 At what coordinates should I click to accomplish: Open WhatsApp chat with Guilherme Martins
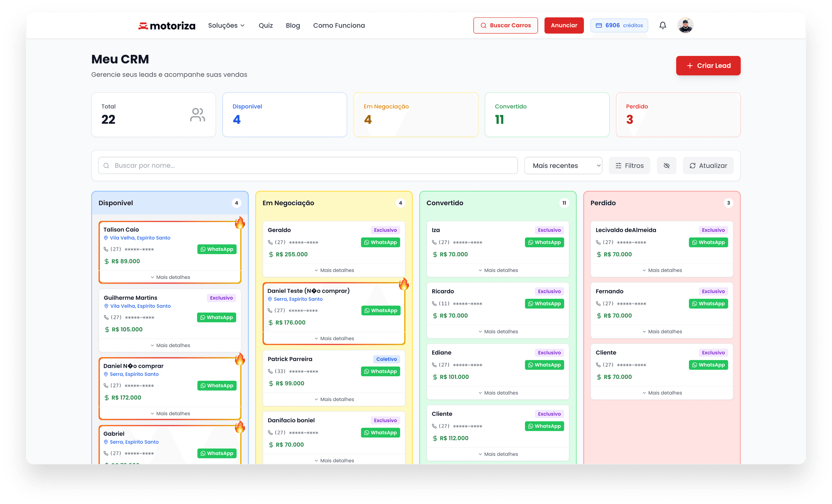click(216, 317)
